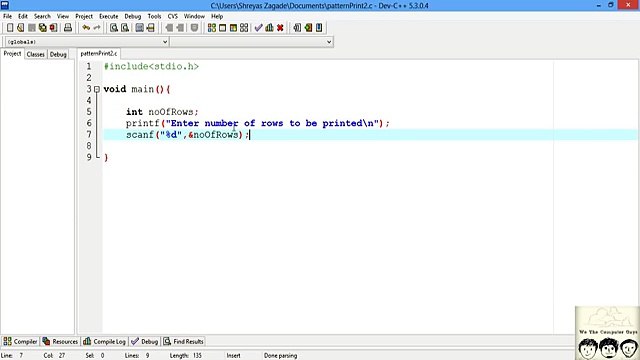Screen dimensions: 640x360
Task: Open the View menu
Action: 62,16
